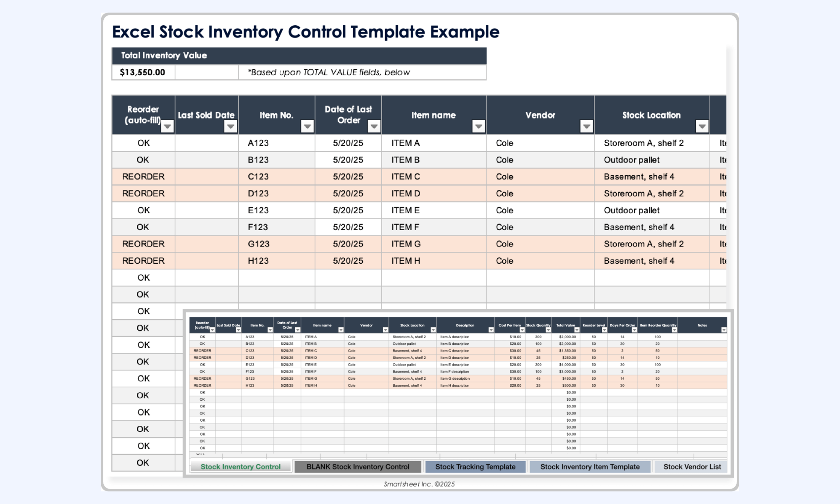Select the REORDER status for row H123
Image resolution: width=840 pixels, height=504 pixels.
pyautogui.click(x=143, y=260)
